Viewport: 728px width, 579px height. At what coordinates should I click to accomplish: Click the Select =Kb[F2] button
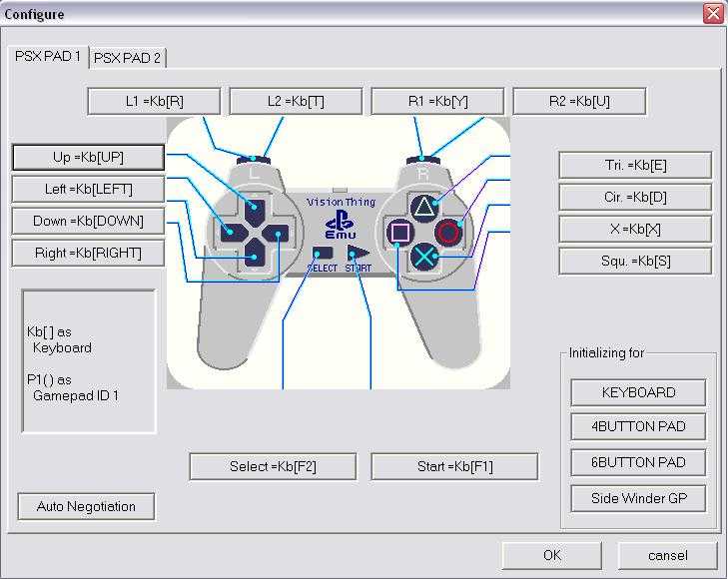click(x=273, y=467)
